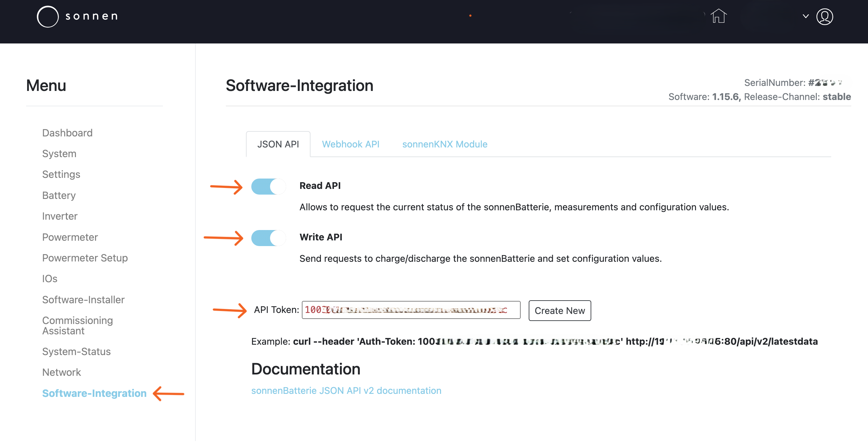Image resolution: width=868 pixels, height=442 pixels.
Task: Go to Powermeter Setup page
Action: tap(85, 258)
